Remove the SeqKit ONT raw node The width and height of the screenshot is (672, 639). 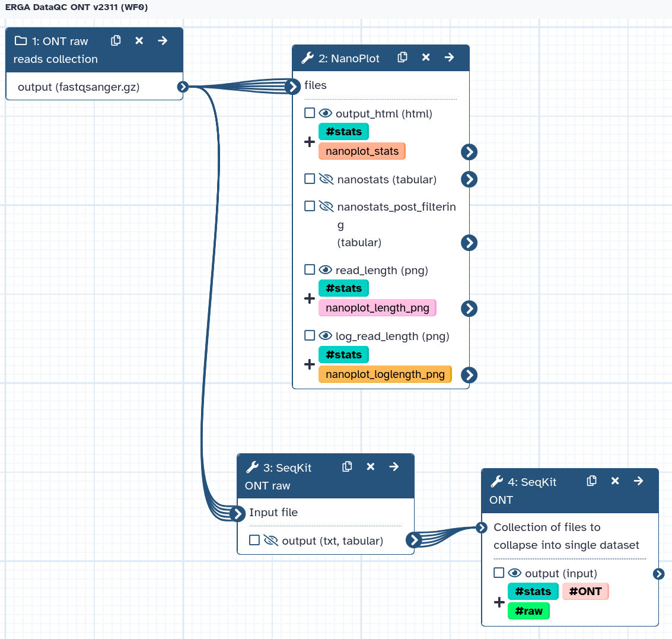[x=371, y=466]
